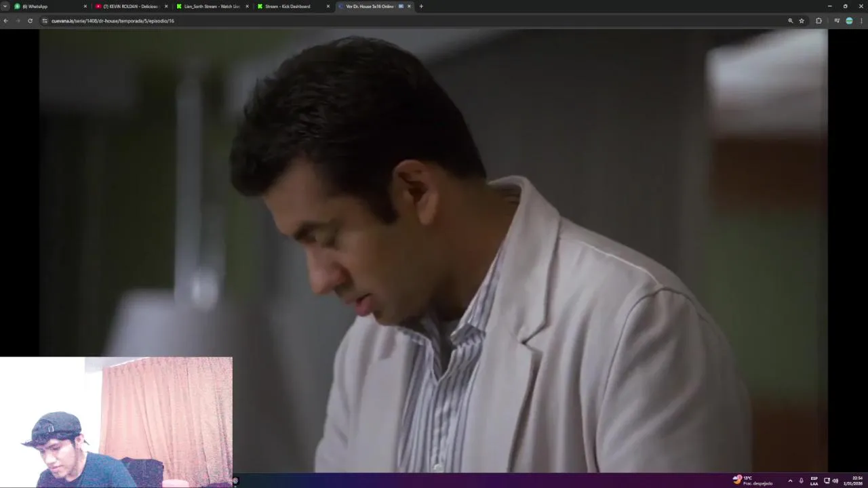Open the weather widget showing 13°C
Image resolution: width=868 pixels, height=488 pixels.
[753, 481]
